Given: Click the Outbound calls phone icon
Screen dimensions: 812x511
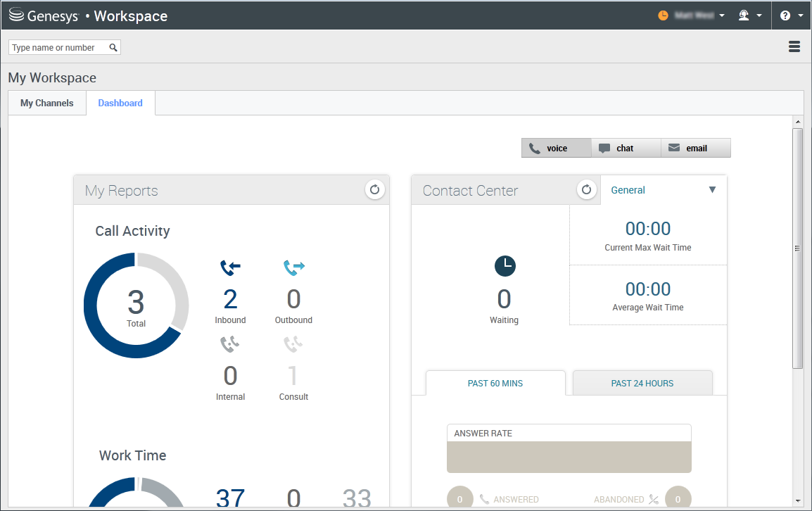Looking at the screenshot, I should (293, 267).
